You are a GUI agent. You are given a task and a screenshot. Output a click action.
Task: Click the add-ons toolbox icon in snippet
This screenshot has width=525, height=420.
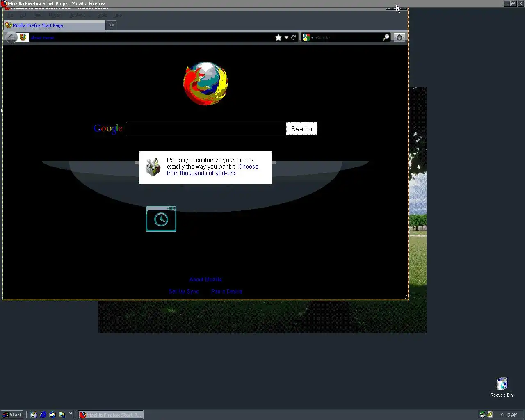click(153, 167)
